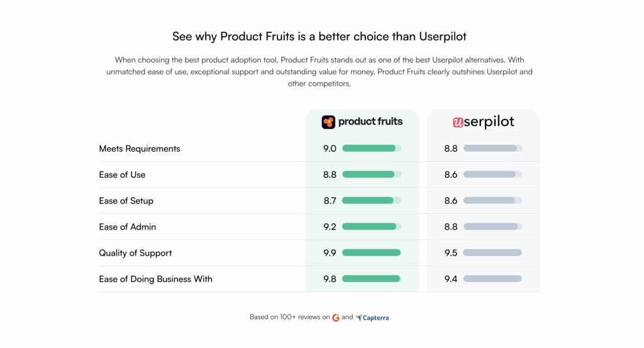This screenshot has height=348, width=644.
Task: Click the 'product fruits' column header text
Action: (x=370, y=121)
